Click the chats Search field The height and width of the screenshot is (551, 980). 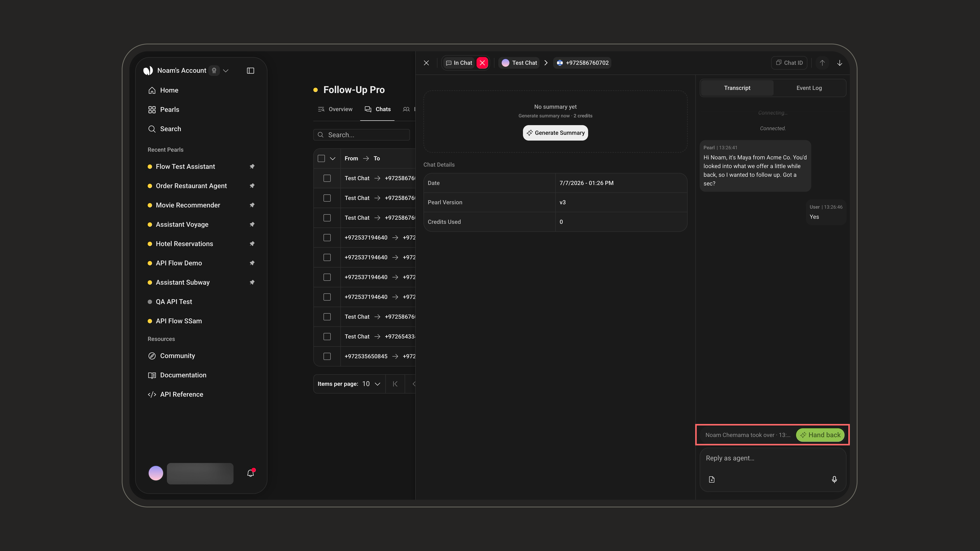361,135
